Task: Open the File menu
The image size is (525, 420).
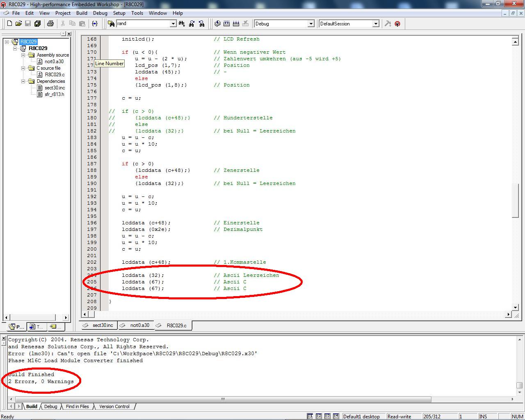Action: click(x=16, y=13)
